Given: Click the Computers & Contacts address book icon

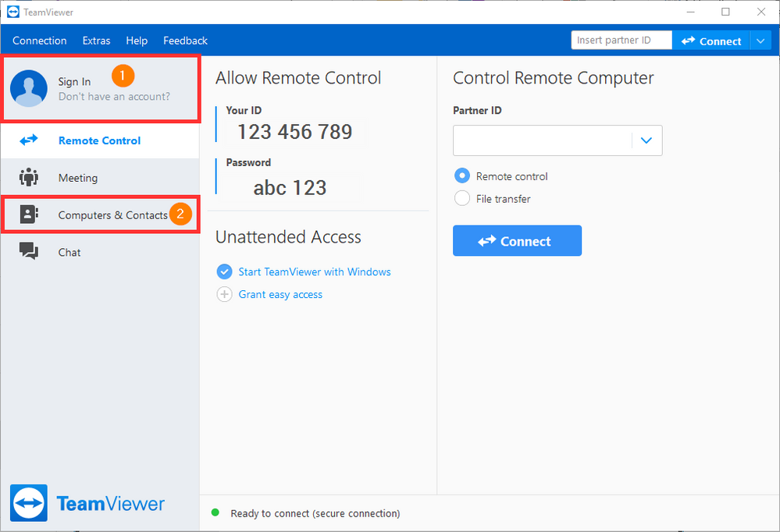Looking at the screenshot, I should [29, 215].
